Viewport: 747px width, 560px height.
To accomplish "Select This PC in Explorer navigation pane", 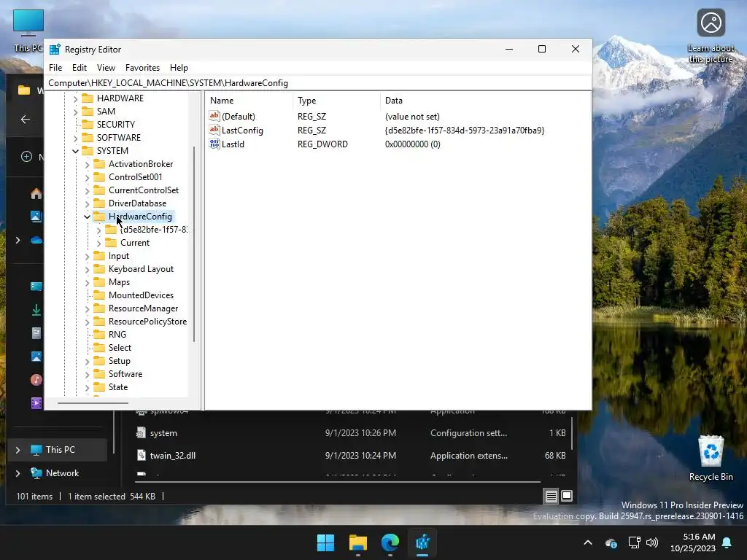I will click(x=60, y=449).
